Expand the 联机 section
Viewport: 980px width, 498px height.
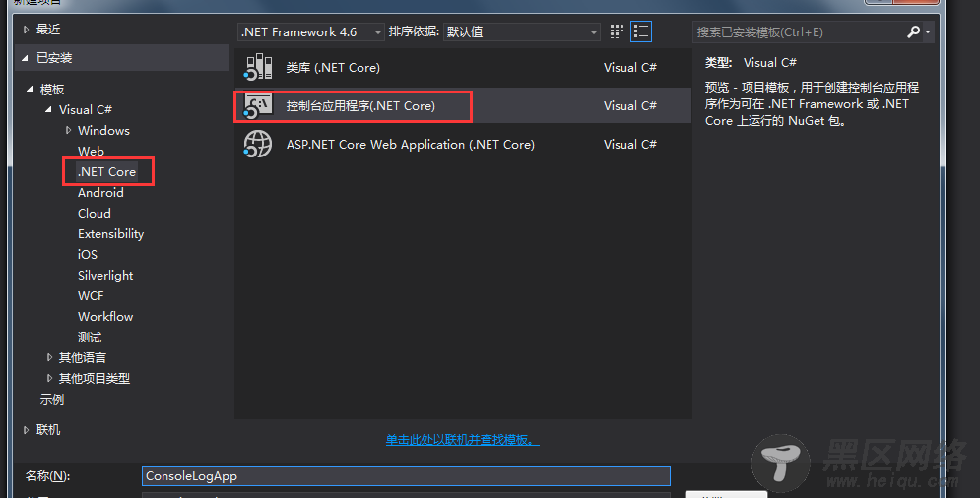pyautogui.click(x=26, y=430)
